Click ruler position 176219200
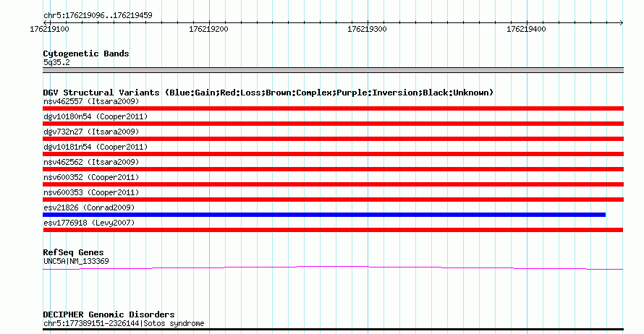The image size is (644, 334). [208, 29]
